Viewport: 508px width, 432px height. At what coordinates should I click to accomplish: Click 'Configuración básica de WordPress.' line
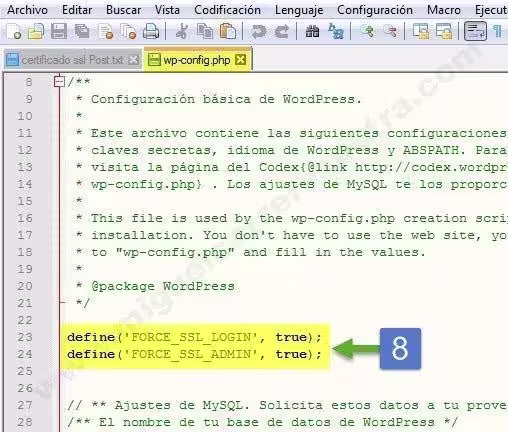click(x=226, y=99)
